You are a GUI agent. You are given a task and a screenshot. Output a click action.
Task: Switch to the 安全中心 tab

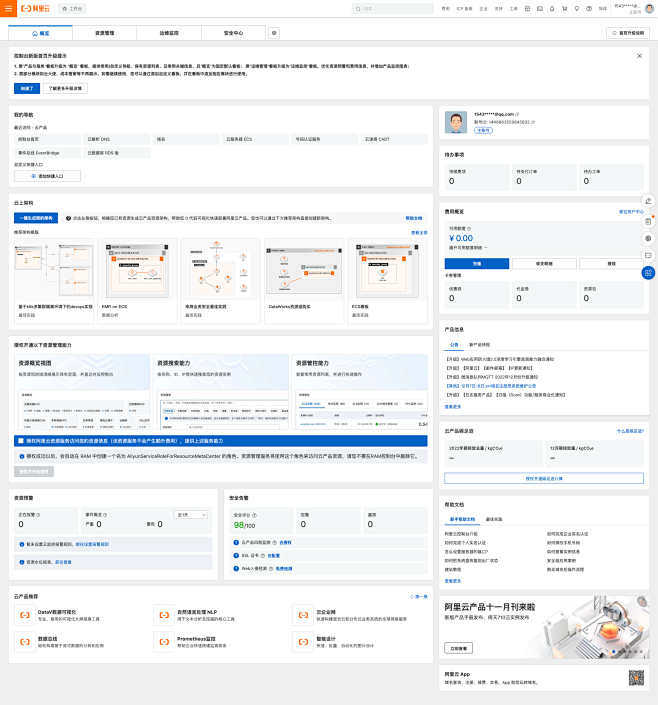pos(233,33)
